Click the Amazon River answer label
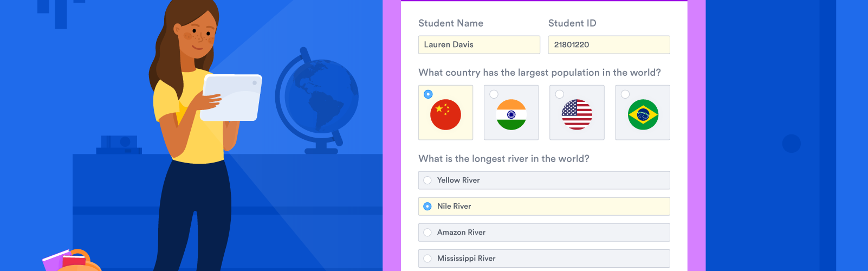 (x=461, y=233)
